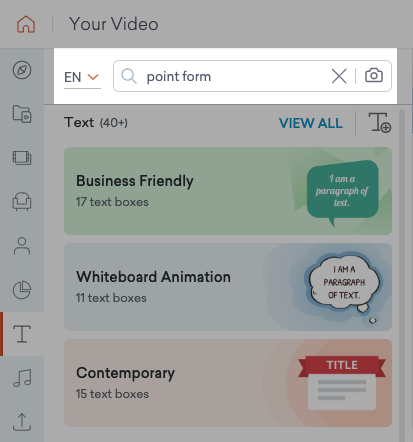Click the magnifying glass search icon
Viewport: 413px width, 442px height.
tap(129, 76)
